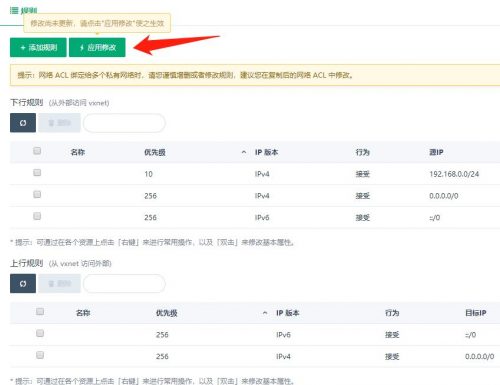Select all outbound rules via header checkbox
This screenshot has height=385, width=500.
tap(40, 312)
